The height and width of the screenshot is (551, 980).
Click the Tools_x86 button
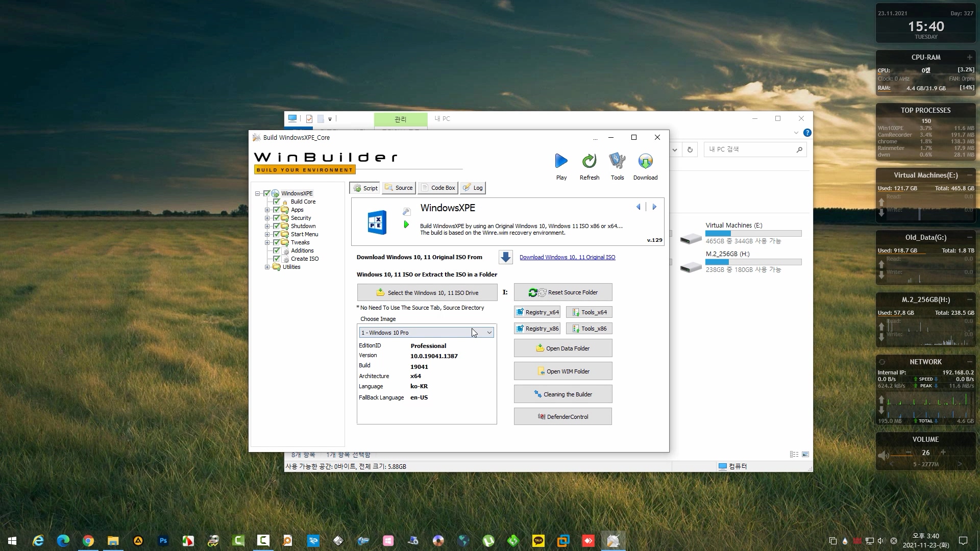coord(589,329)
